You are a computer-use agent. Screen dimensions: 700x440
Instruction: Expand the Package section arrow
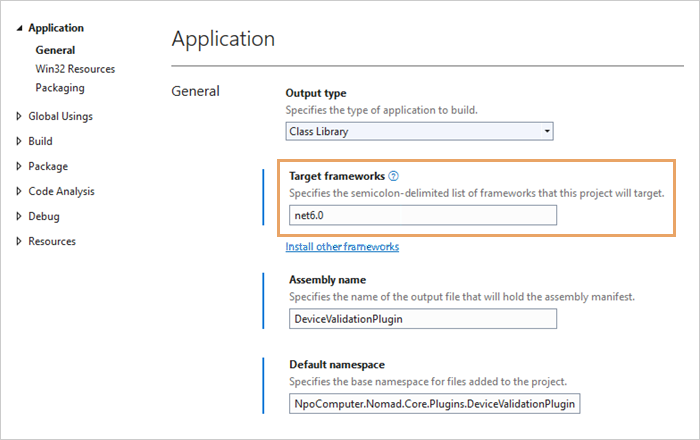tap(19, 166)
